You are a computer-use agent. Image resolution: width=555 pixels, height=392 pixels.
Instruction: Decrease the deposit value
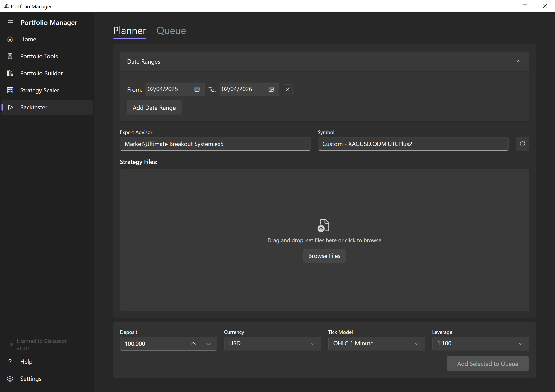pyautogui.click(x=209, y=343)
